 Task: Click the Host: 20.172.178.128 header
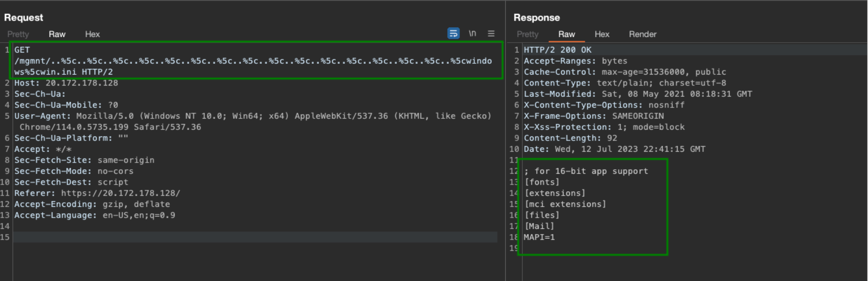tap(66, 83)
